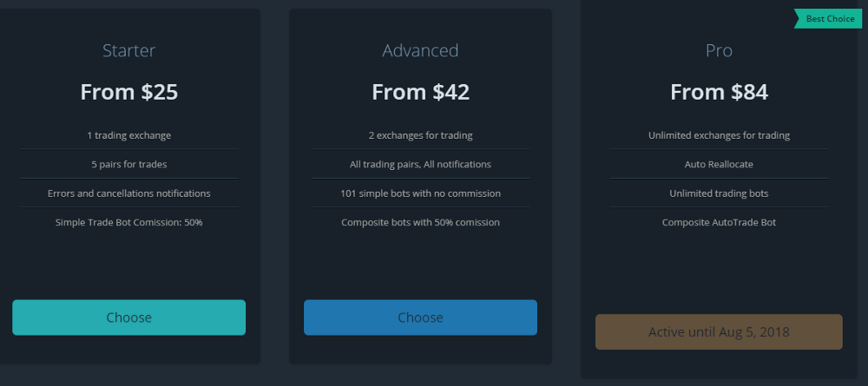Image resolution: width=868 pixels, height=386 pixels.
Task: Click the From $84 price
Action: [719, 92]
